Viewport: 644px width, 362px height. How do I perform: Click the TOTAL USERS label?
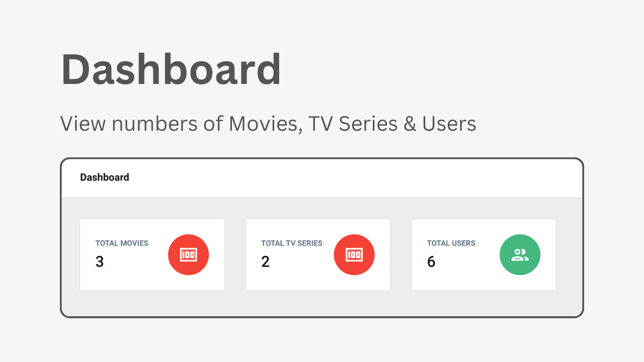coord(451,243)
